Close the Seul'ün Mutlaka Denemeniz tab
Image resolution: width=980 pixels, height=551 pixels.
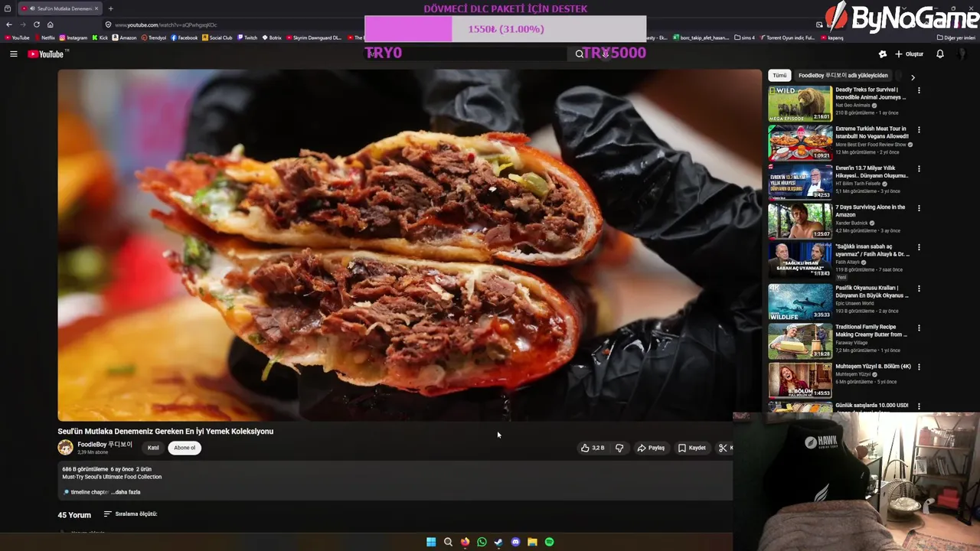(x=96, y=8)
